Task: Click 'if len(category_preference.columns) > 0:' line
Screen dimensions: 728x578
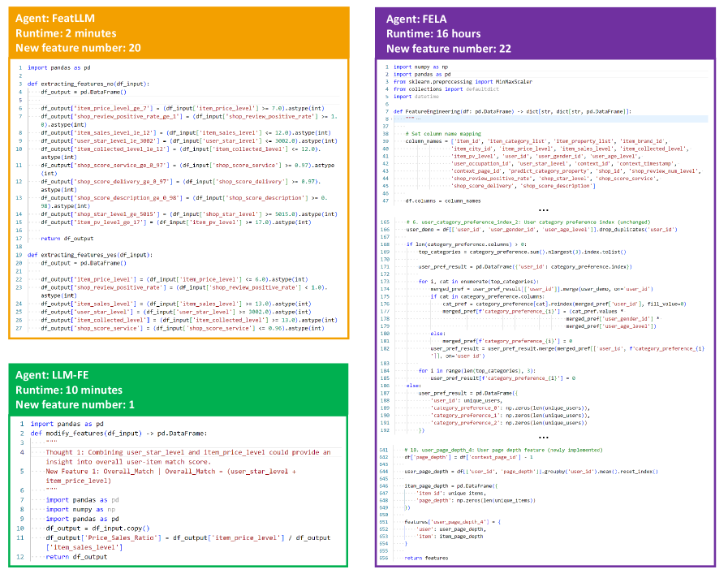Action: click(466, 244)
